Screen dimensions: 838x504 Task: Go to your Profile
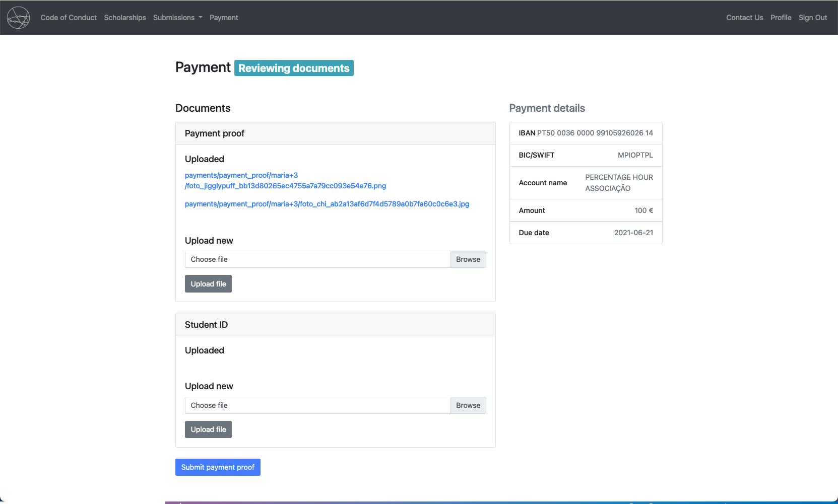[781, 17]
